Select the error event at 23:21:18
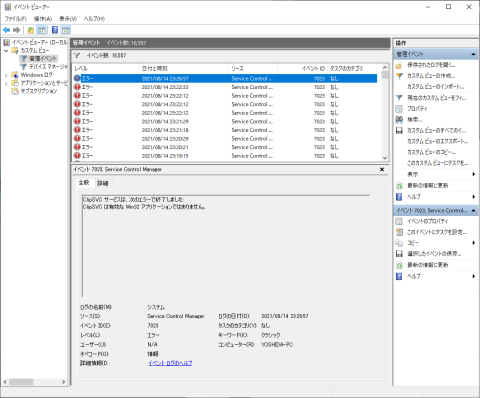This screenshot has height=398, width=480. point(225,130)
